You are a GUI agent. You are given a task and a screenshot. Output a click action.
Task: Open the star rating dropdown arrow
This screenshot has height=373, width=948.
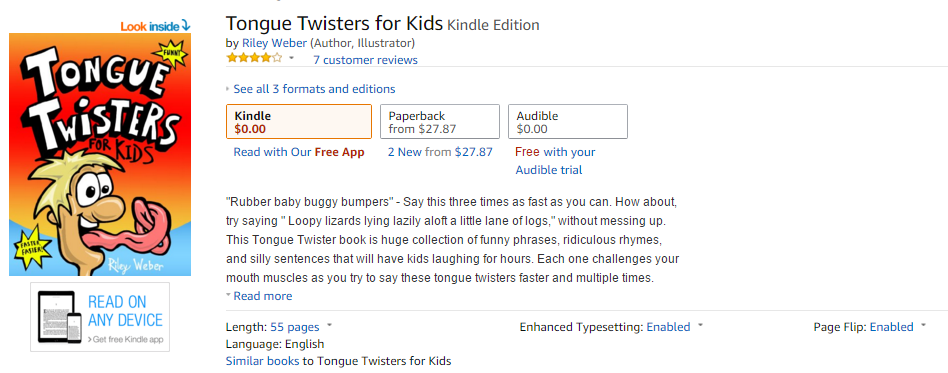(291, 59)
